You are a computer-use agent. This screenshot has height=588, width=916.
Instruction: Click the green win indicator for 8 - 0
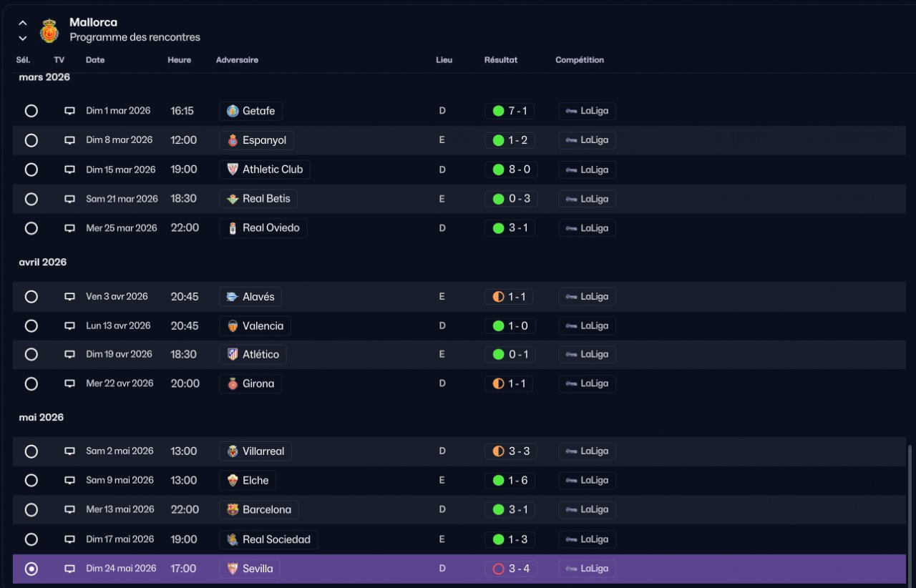(x=499, y=170)
